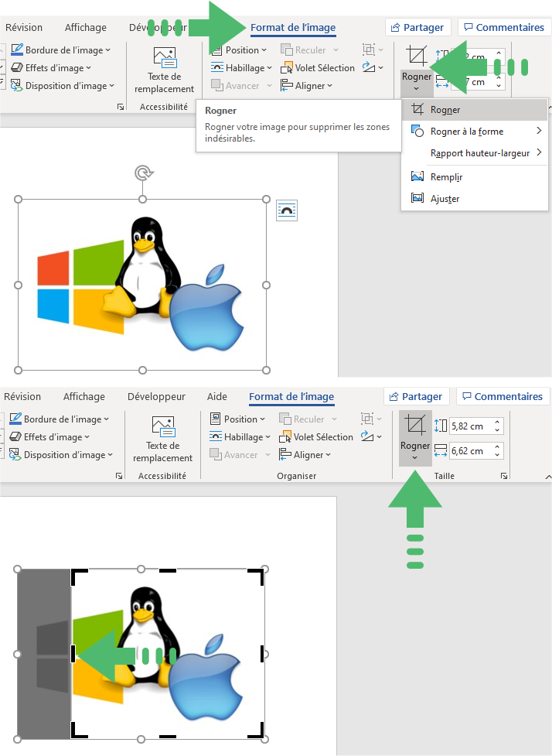This screenshot has width=552, height=756.
Task: Select Remplir in the crop menu
Action: click(475, 177)
